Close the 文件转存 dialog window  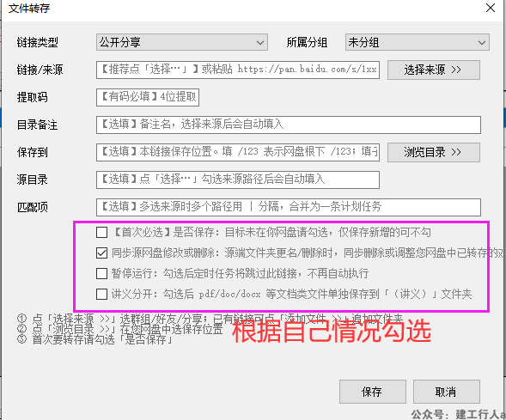tap(491, 8)
